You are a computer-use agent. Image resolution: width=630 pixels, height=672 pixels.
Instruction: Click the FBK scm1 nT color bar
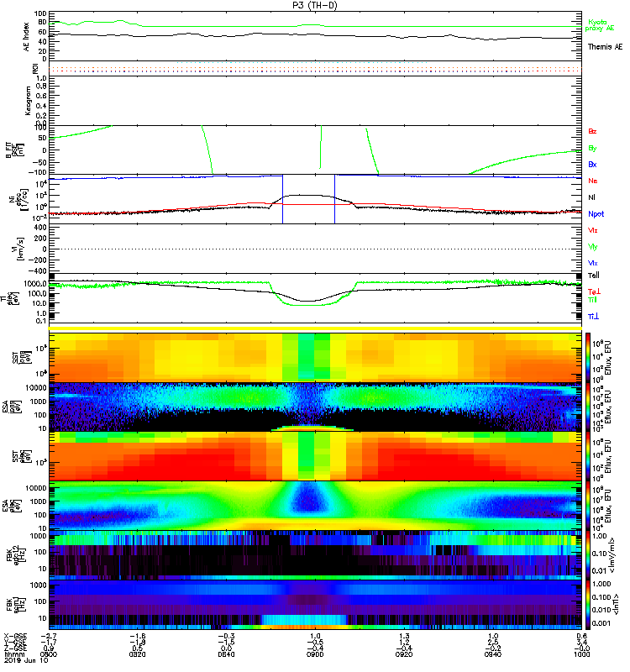point(588,605)
